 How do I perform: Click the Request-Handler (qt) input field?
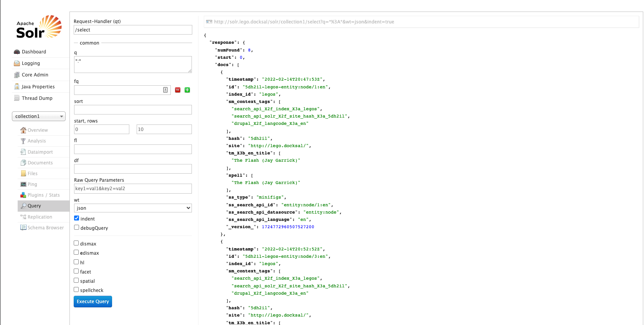(133, 30)
